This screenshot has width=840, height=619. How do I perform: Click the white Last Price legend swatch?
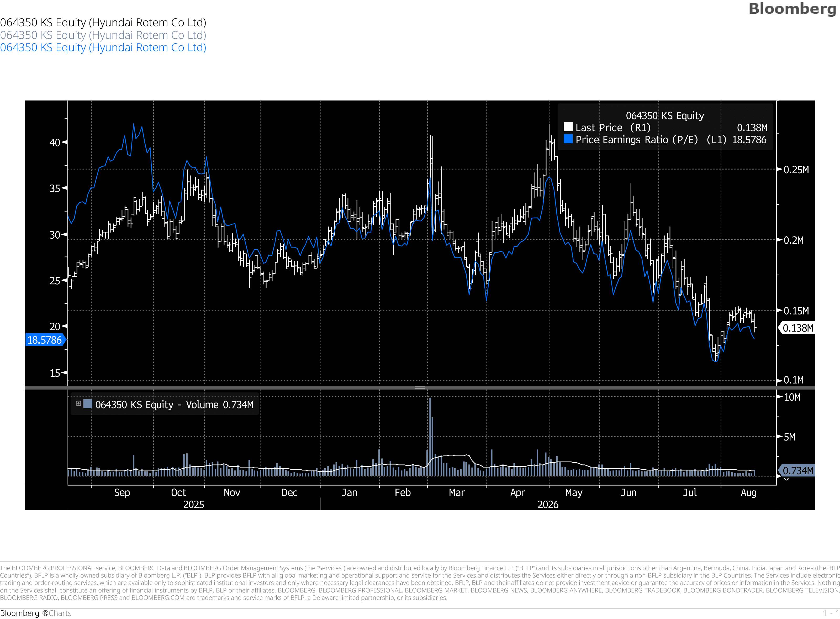pos(568,127)
